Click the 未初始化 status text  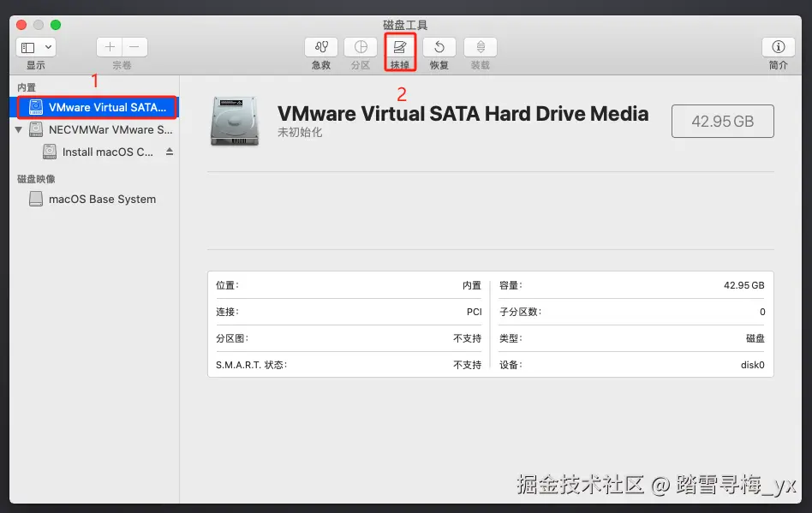[x=300, y=133]
